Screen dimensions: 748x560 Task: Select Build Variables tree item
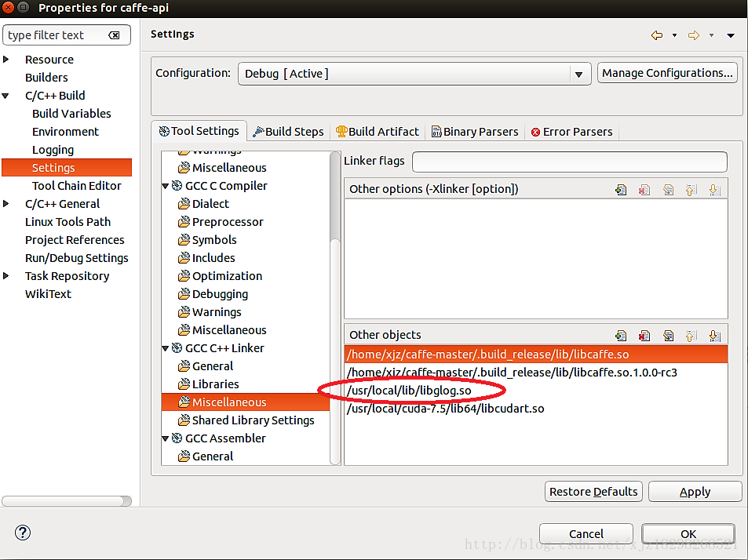[x=71, y=114]
